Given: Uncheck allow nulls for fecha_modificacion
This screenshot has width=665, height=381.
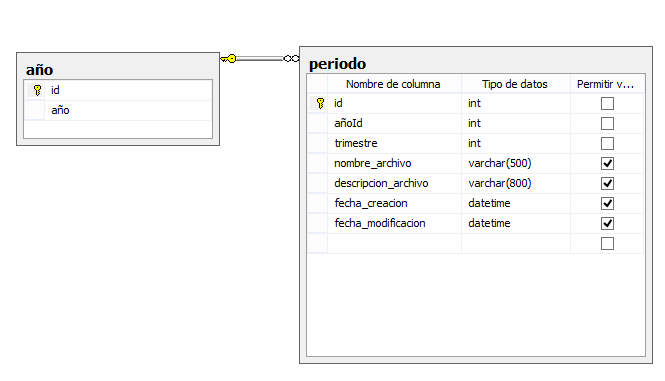Looking at the screenshot, I should pyautogui.click(x=607, y=223).
